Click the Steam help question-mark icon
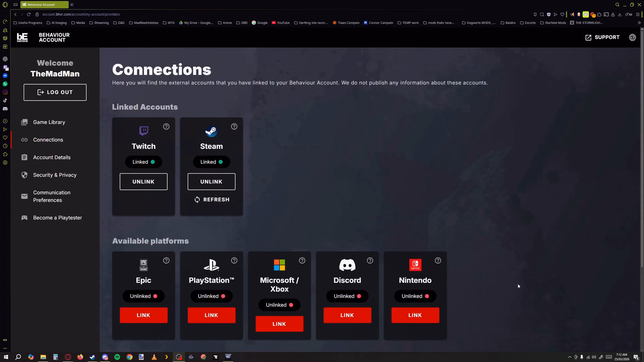The height and width of the screenshot is (362, 644). point(234,127)
